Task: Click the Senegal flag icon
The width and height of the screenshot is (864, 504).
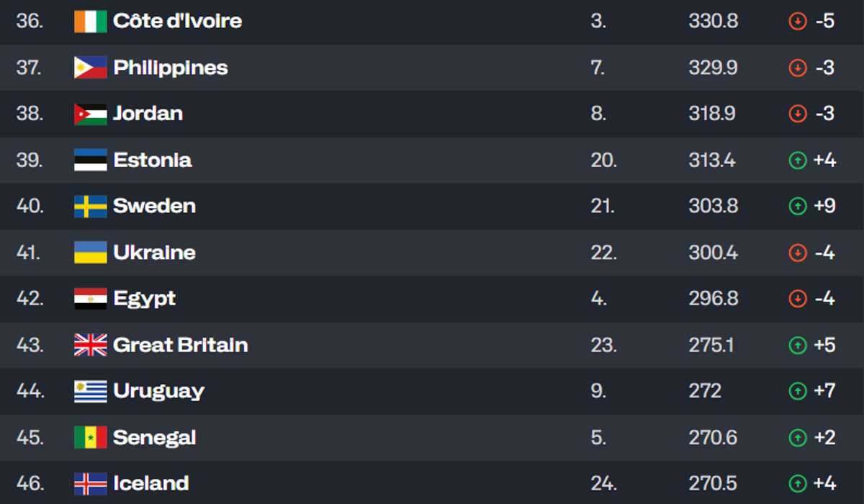Action: click(x=90, y=437)
